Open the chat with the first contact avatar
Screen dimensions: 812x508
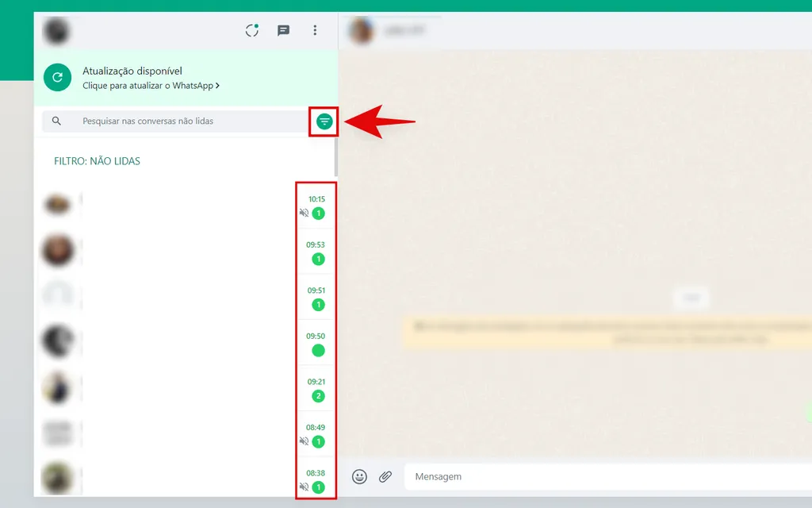(x=59, y=203)
